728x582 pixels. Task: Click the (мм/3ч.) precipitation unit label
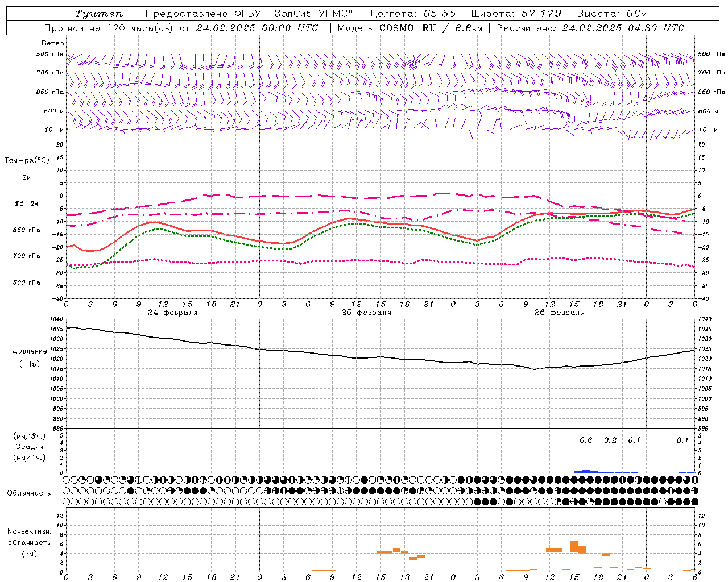click(30, 436)
